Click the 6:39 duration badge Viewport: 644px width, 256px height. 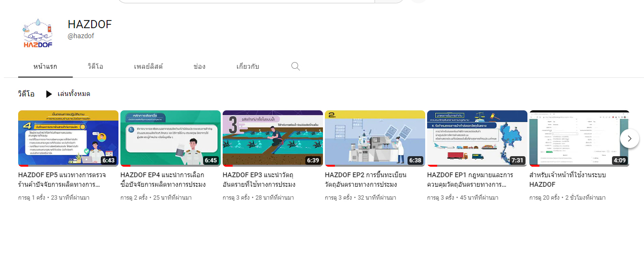(x=313, y=160)
